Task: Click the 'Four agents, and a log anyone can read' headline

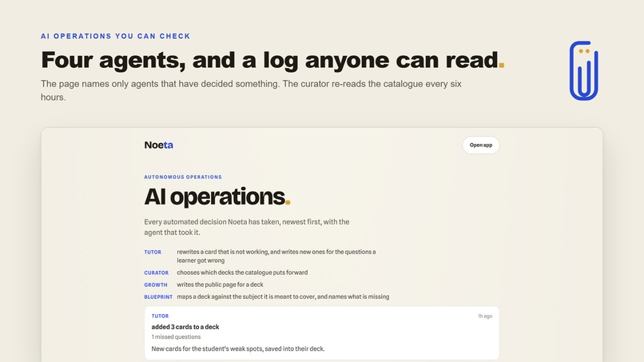Action: pos(272,60)
